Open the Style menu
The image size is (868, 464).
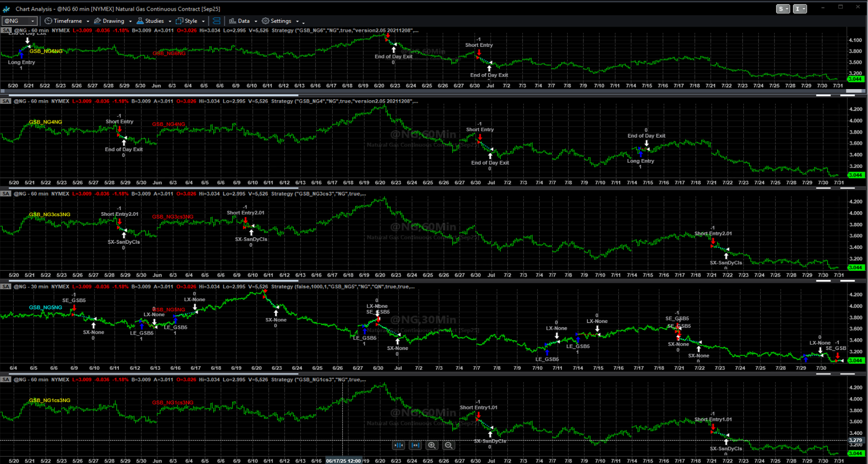tap(191, 21)
